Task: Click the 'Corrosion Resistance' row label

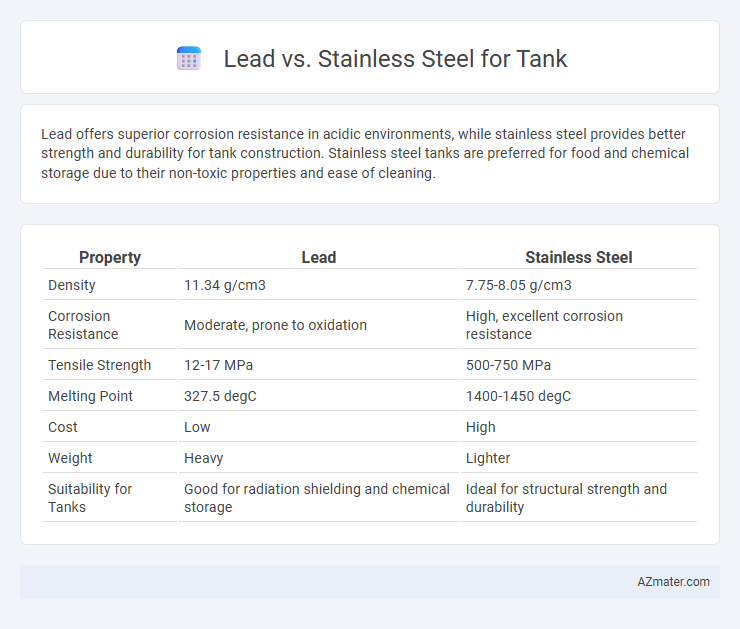Action: pos(83,325)
